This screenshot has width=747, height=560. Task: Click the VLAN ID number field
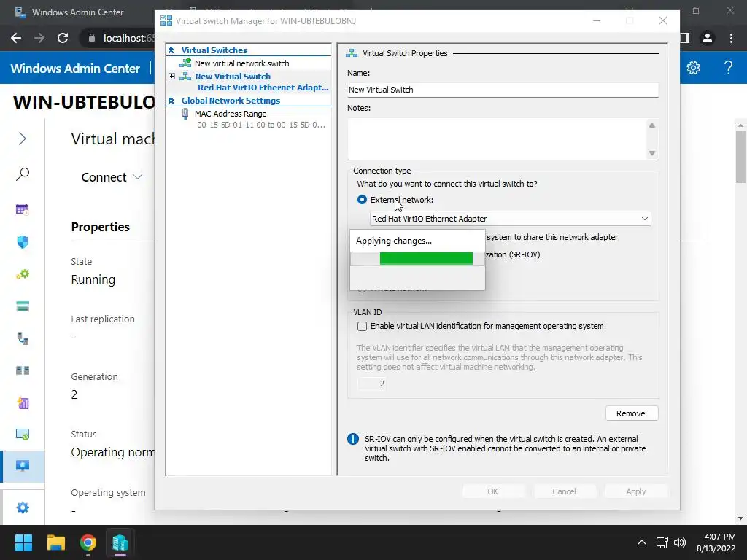coord(371,384)
